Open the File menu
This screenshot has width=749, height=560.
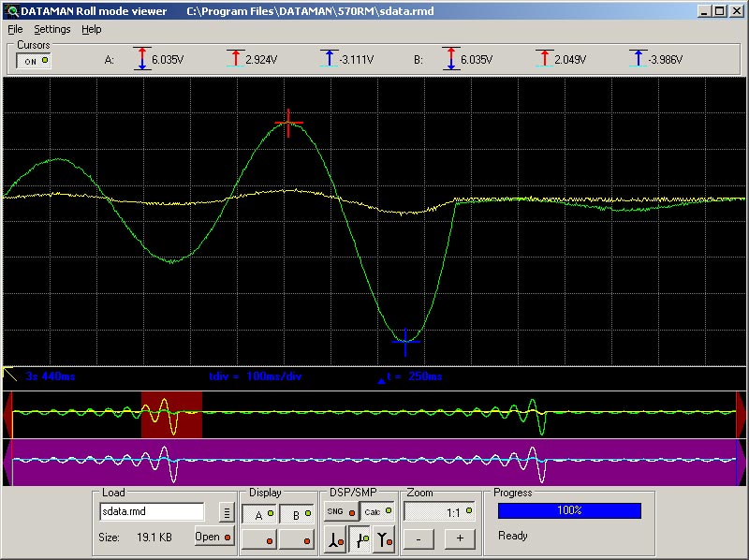tap(15, 29)
